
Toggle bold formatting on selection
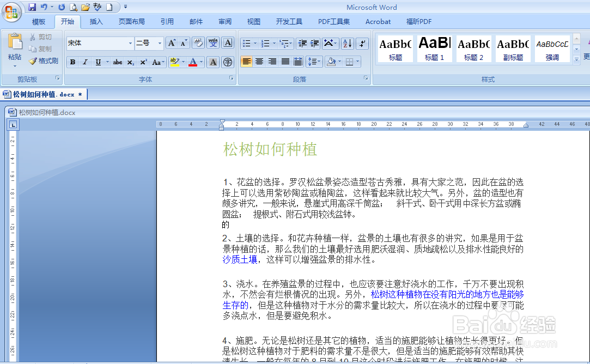(72, 62)
